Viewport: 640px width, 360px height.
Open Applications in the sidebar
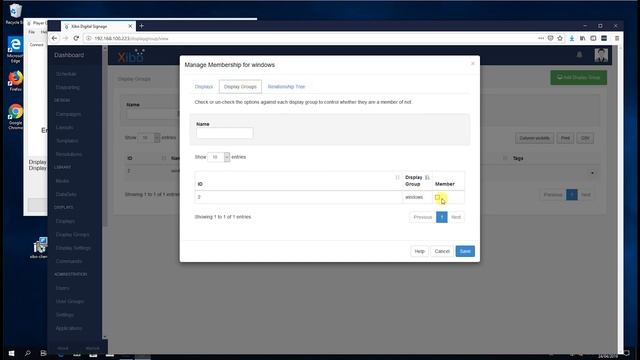click(x=69, y=328)
